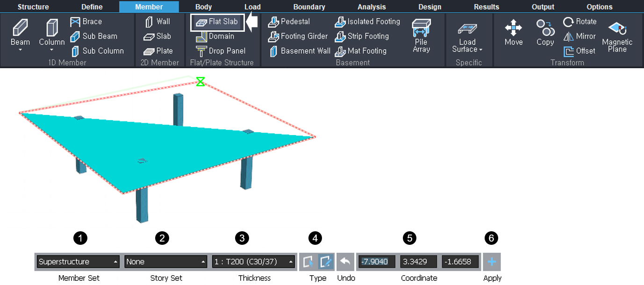Choose the Pile Array tool

(x=421, y=35)
